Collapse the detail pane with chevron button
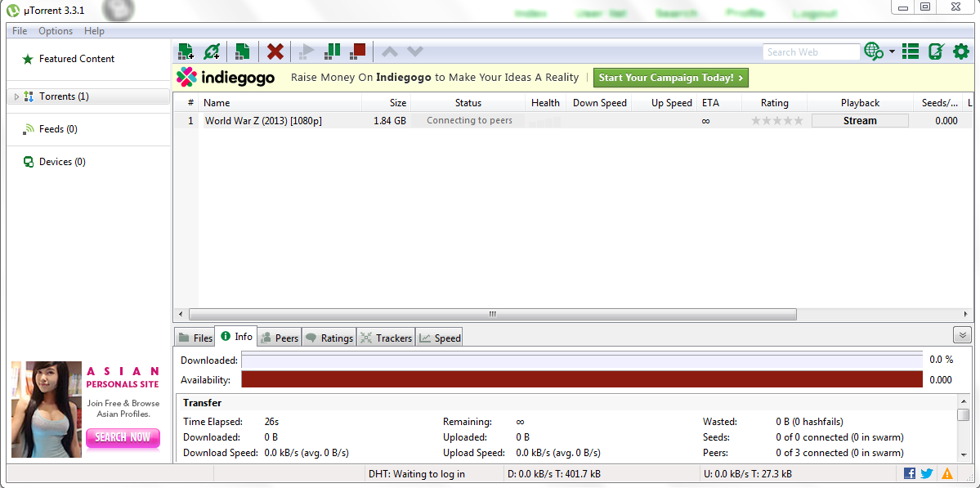Screen dimensions: 980x488 [963, 335]
